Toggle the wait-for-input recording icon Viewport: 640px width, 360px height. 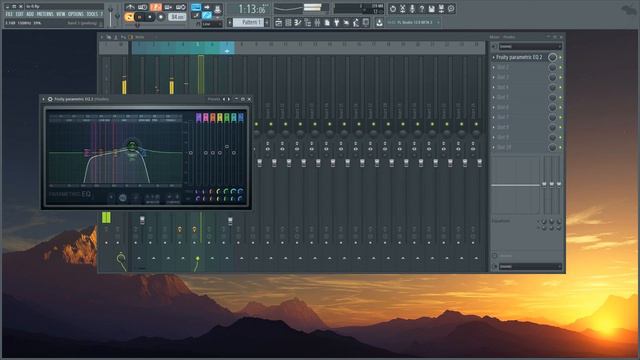click(142, 7)
